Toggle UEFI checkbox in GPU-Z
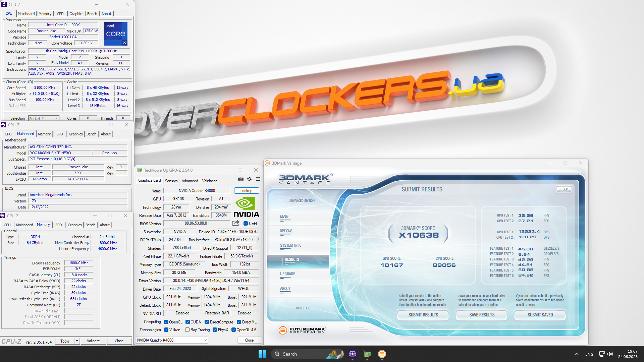644x362 pixels. click(x=246, y=224)
